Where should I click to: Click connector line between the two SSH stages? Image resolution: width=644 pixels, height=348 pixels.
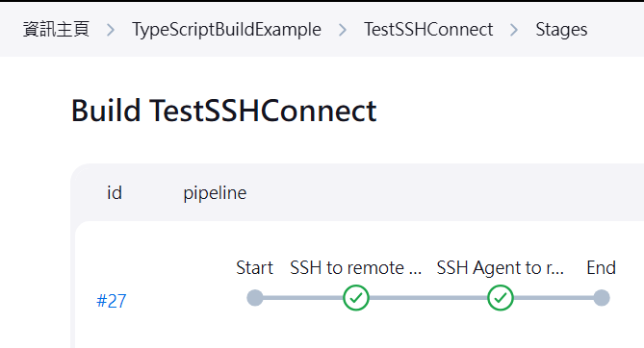[x=428, y=298]
